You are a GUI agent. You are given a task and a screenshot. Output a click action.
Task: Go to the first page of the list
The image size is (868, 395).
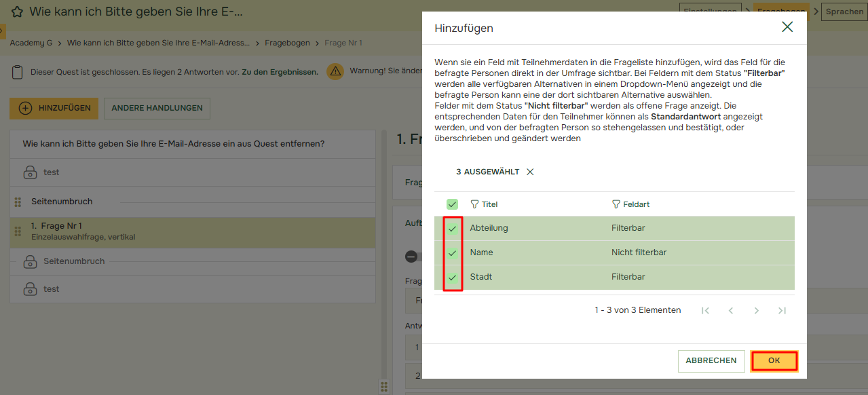pyautogui.click(x=705, y=311)
